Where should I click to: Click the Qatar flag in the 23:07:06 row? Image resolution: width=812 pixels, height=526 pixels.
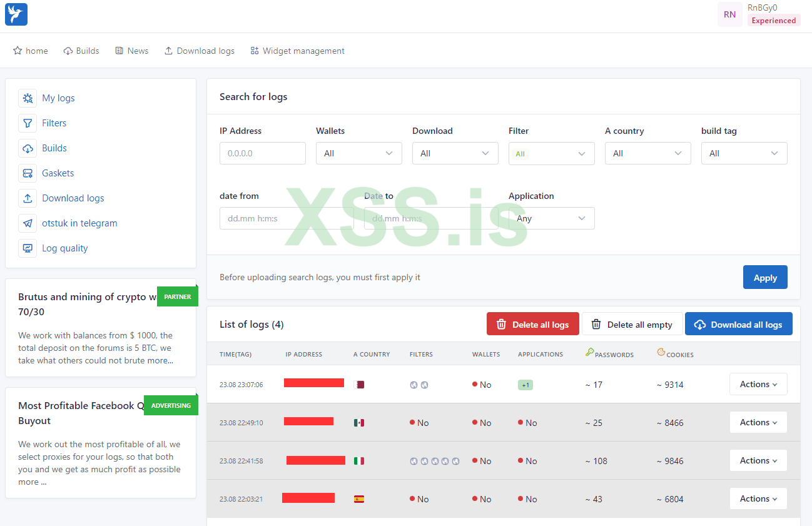tap(359, 385)
